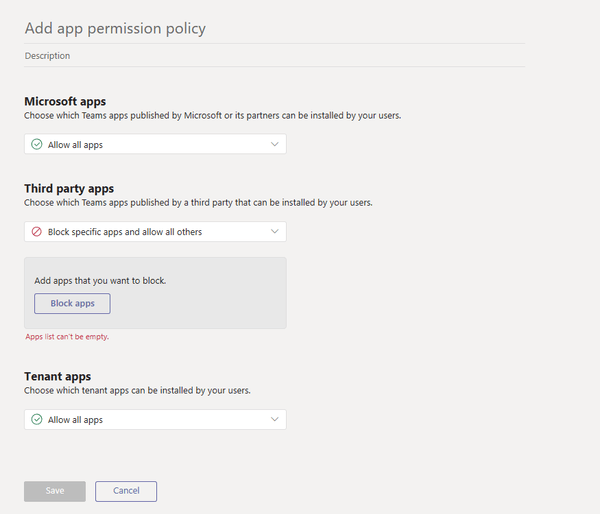Click the 'Add apps that you want to block' text
This screenshot has width=600, height=514.
(x=100, y=281)
